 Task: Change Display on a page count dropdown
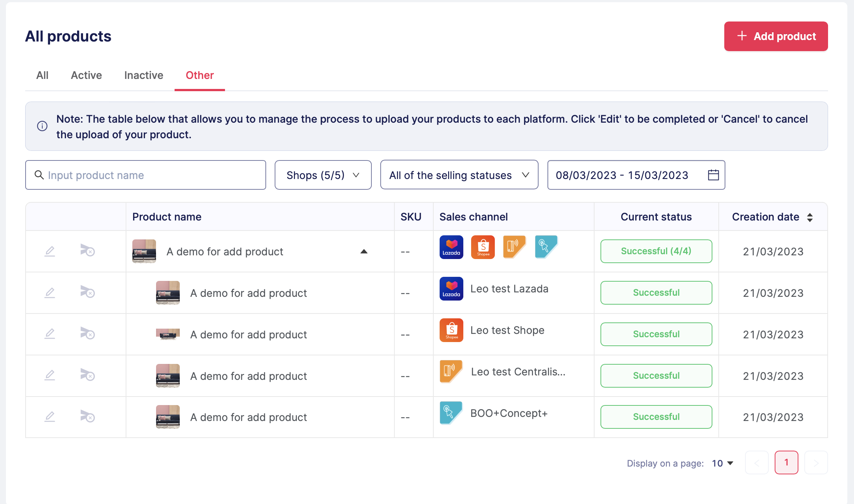(x=722, y=463)
